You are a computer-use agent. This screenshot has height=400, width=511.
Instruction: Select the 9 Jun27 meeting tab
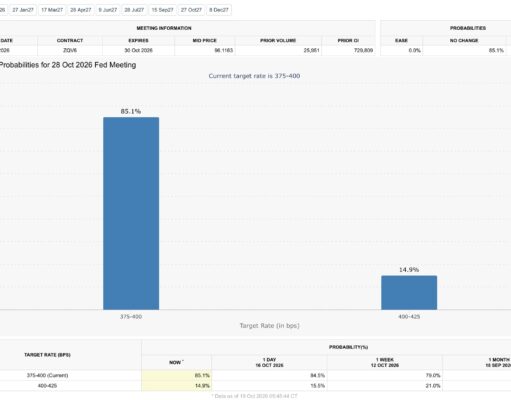108,10
